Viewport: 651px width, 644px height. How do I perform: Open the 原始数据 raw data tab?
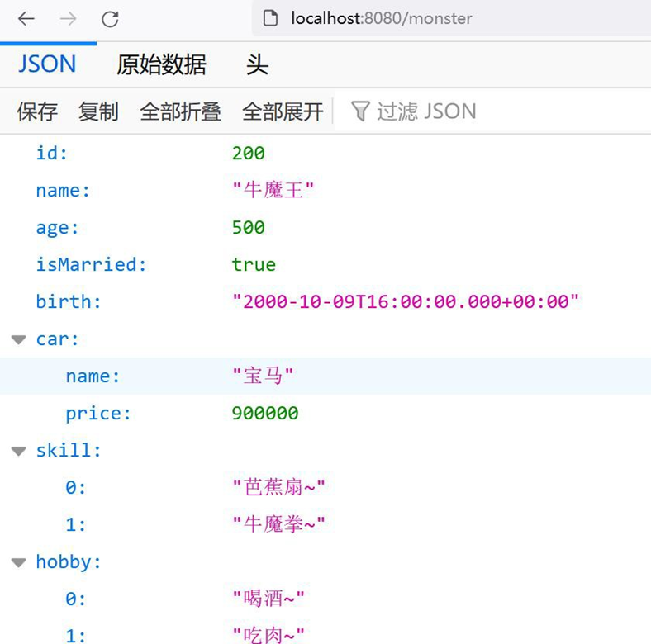click(161, 64)
